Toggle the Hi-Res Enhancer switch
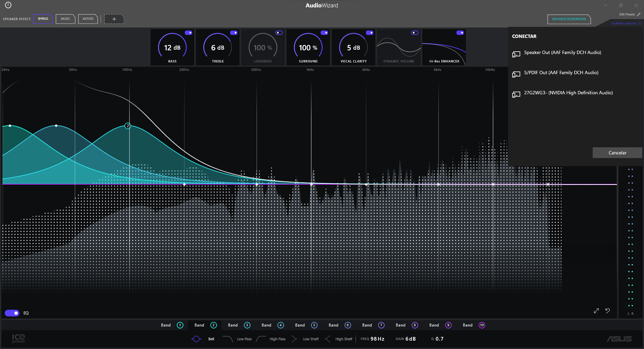Viewport: 644px width, 349px height. point(460,33)
